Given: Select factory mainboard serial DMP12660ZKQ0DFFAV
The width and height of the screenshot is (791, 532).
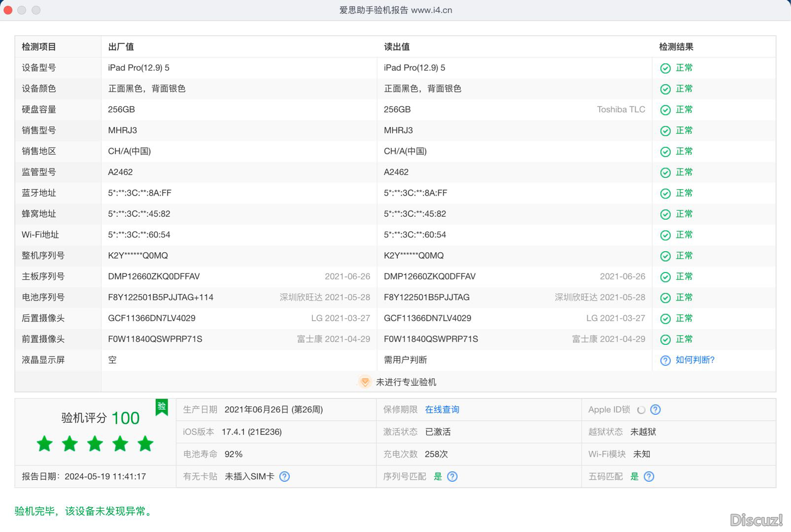Looking at the screenshot, I should (154, 276).
